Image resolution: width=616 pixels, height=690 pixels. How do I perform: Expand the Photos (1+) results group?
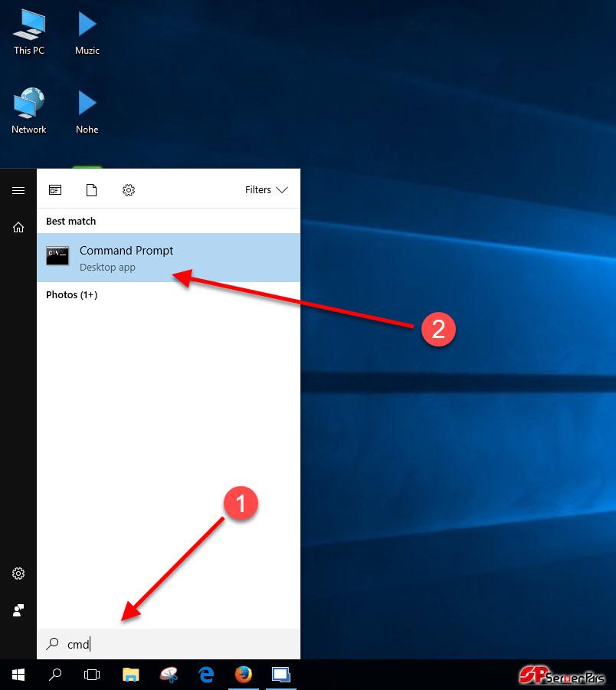[x=72, y=294]
